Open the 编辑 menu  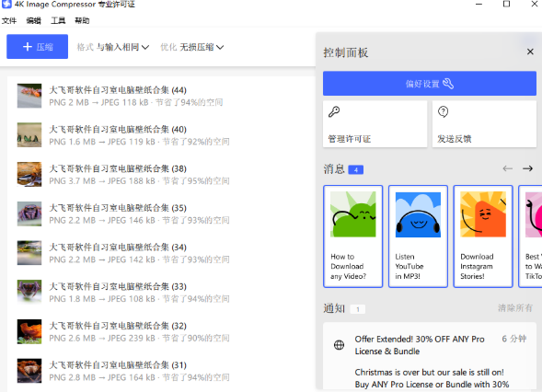click(x=33, y=21)
